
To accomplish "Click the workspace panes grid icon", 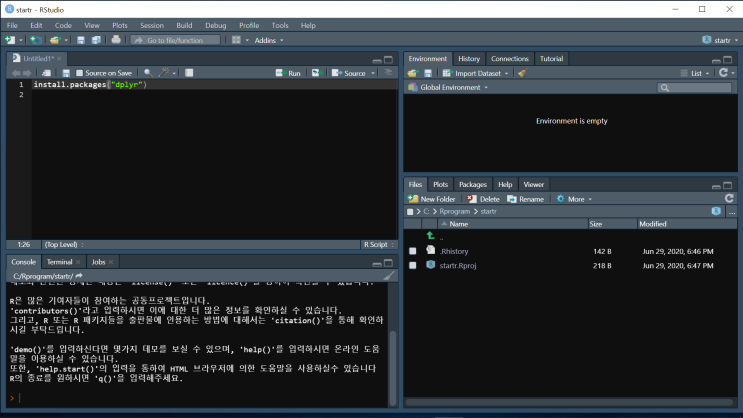I will (x=236, y=40).
